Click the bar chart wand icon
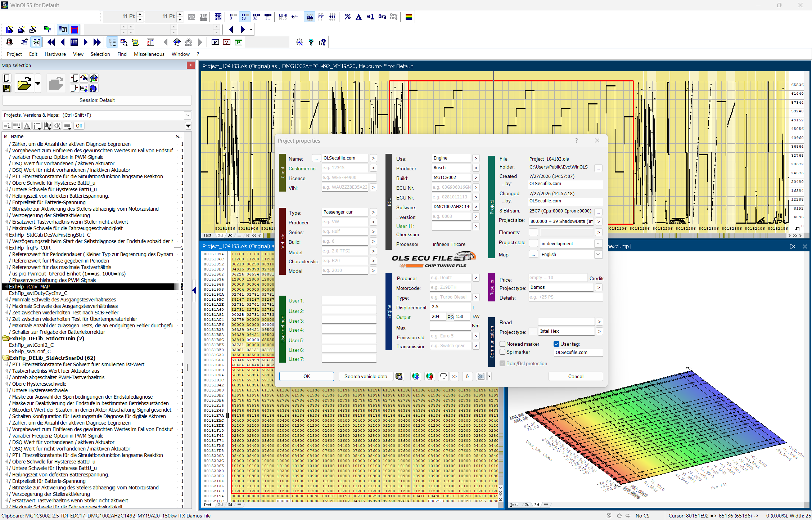The width and height of the screenshot is (812, 520). tap(9, 30)
